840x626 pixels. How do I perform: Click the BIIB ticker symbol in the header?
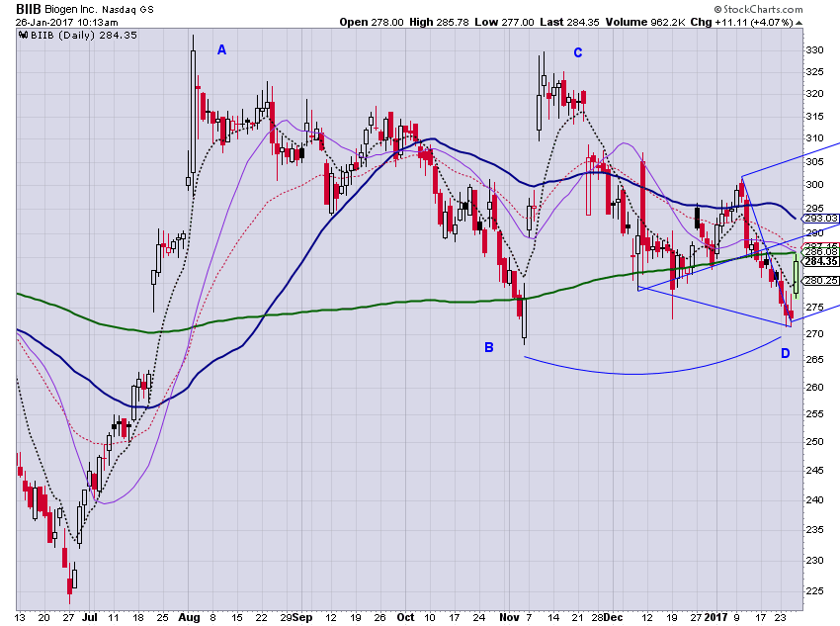[x=28, y=9]
